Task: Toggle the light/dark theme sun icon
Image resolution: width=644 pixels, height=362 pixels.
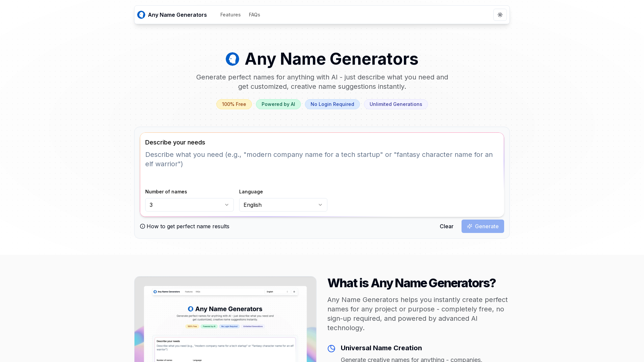Action: tap(500, 15)
